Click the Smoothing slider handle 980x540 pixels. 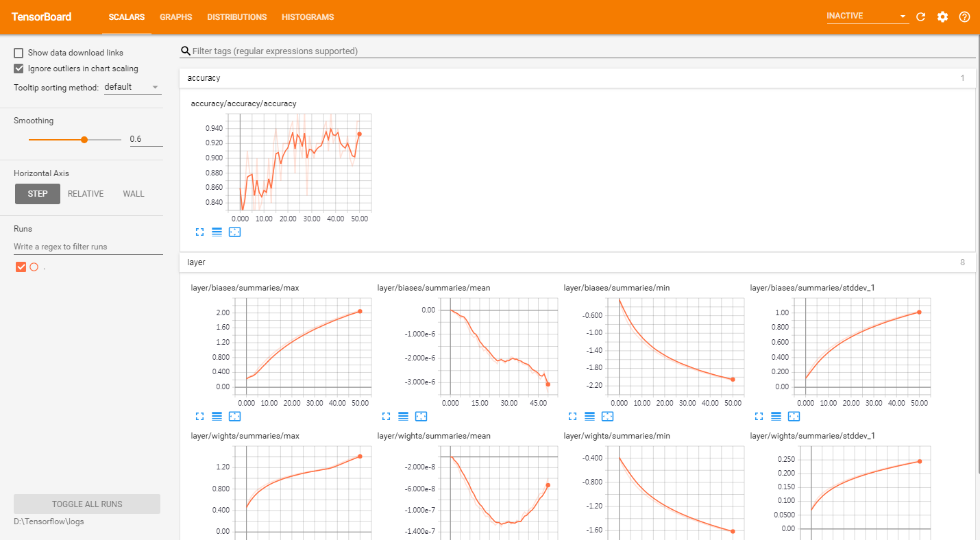click(84, 139)
